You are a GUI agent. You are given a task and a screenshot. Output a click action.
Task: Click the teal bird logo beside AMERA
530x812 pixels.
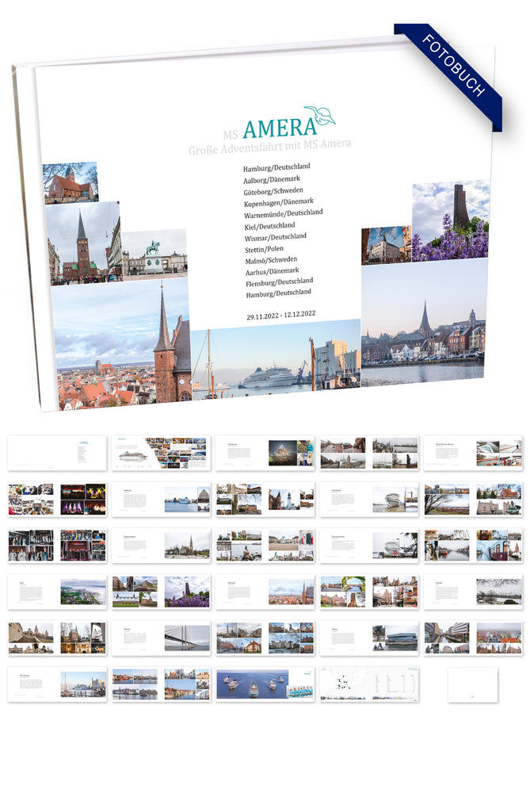[x=322, y=116]
